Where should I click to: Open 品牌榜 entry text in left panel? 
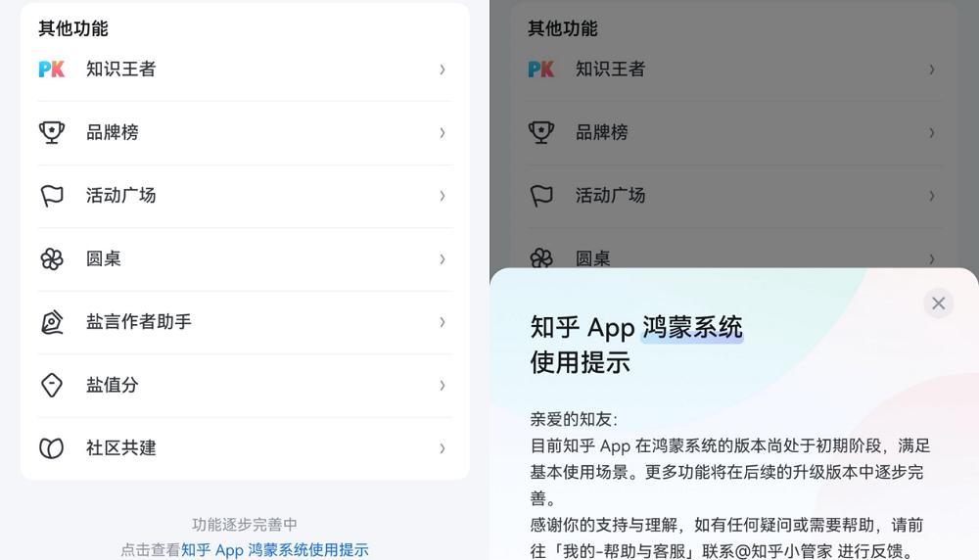113,132
